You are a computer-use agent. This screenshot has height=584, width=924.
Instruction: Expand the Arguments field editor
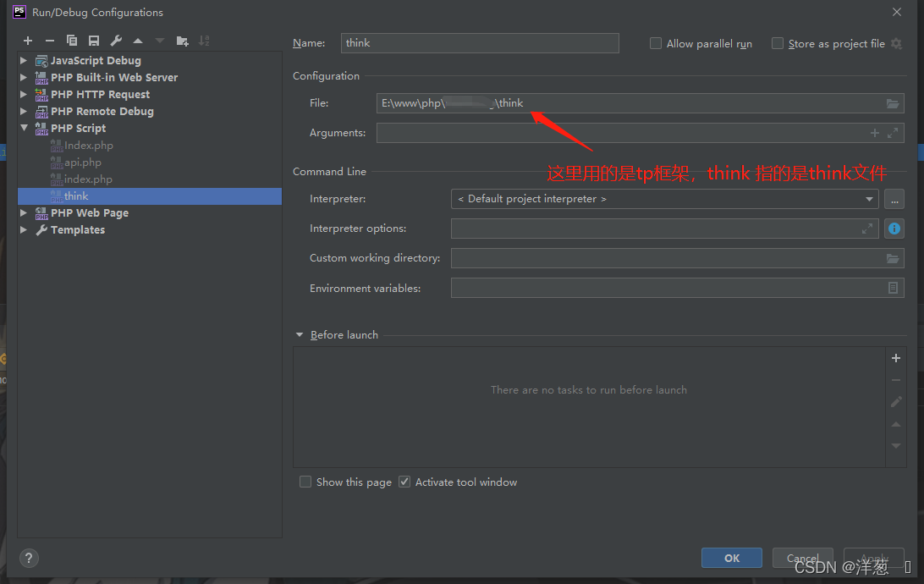click(893, 133)
